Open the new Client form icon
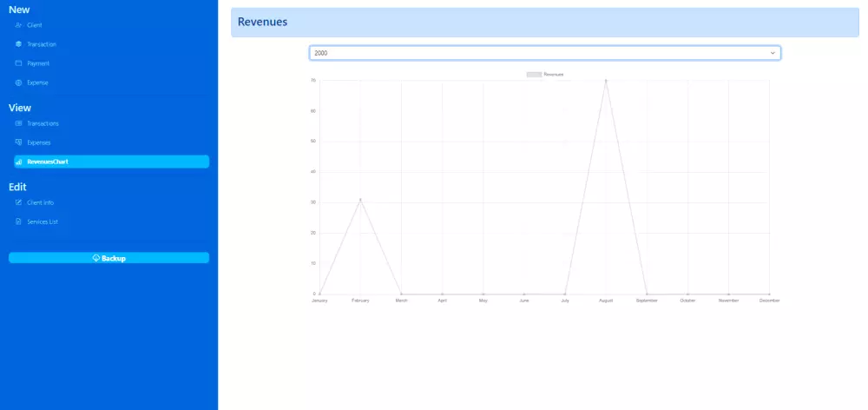The image size is (868, 410). point(18,25)
